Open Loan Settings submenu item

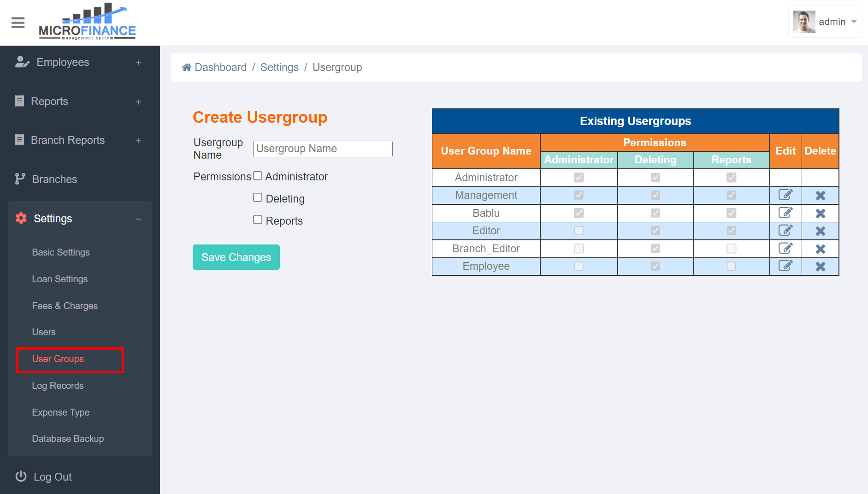[x=60, y=279]
